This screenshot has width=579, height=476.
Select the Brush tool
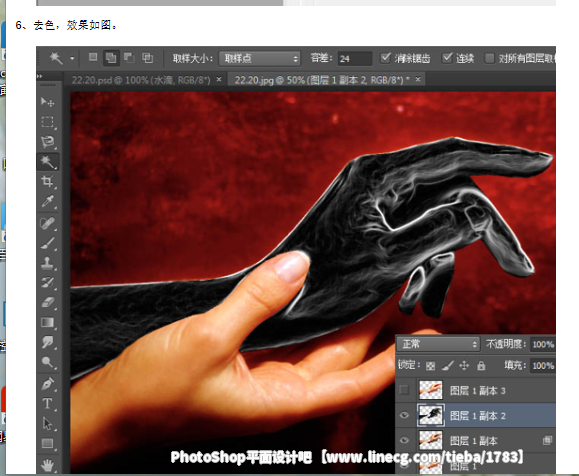[x=48, y=243]
